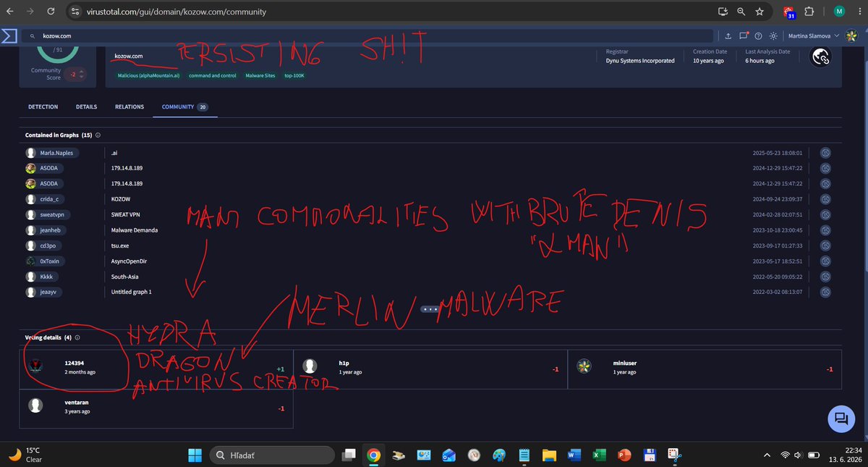Viewport: 868px width, 467px height.
Task: Switch to the DETAILS tab
Action: tap(86, 106)
